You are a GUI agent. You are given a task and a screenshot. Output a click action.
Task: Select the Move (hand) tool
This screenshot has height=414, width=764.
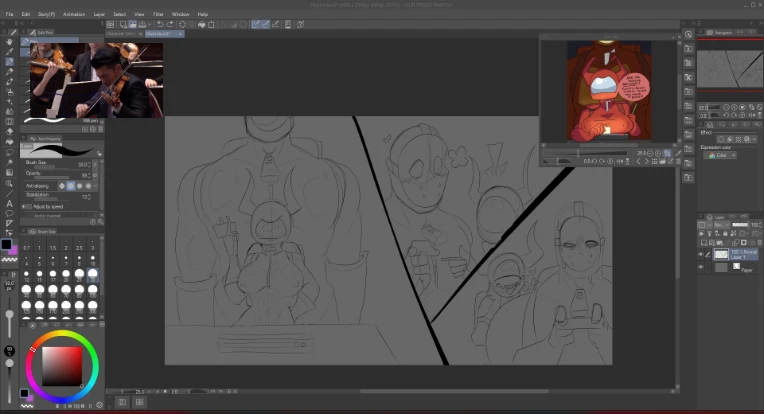[x=9, y=42]
